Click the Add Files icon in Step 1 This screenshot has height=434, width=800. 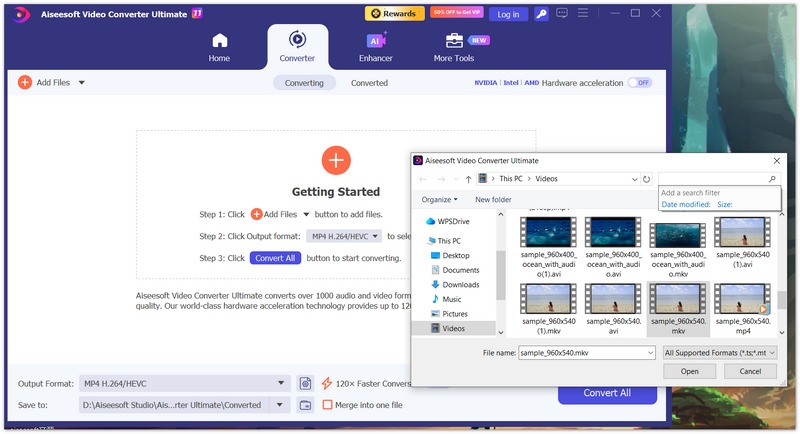(257, 214)
